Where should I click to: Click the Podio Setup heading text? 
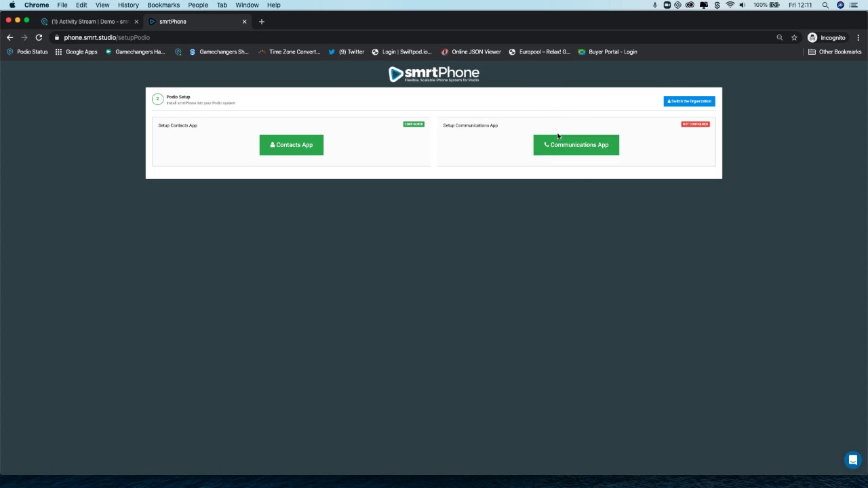tap(178, 97)
